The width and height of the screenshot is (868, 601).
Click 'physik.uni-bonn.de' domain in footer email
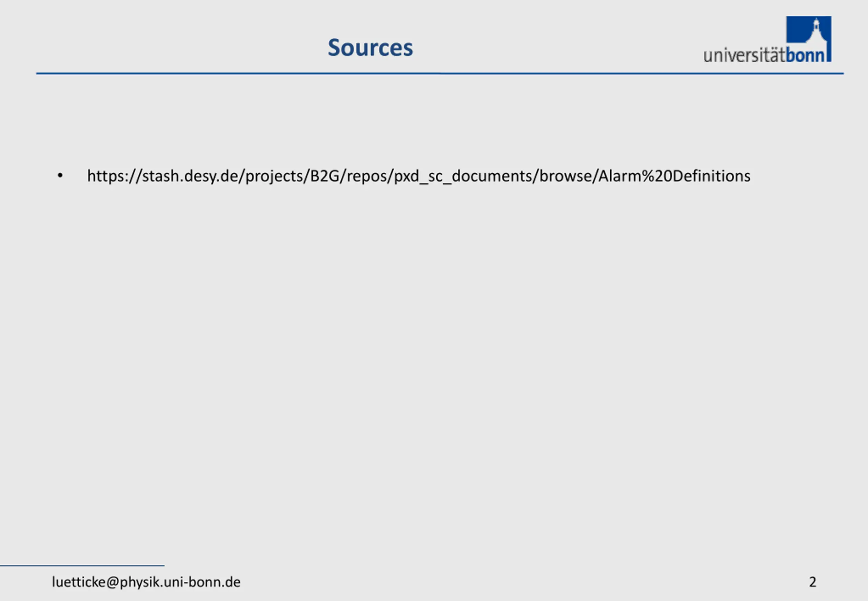180,582
